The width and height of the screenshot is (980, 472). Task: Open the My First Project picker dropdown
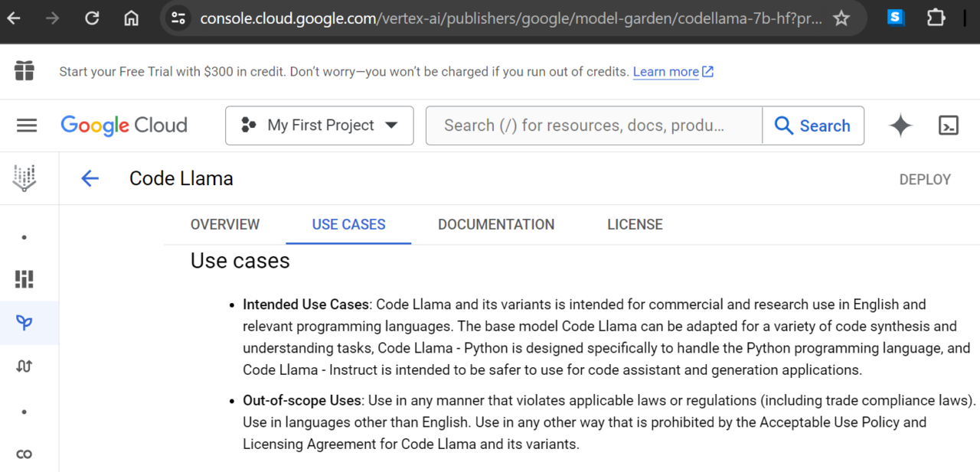point(319,125)
